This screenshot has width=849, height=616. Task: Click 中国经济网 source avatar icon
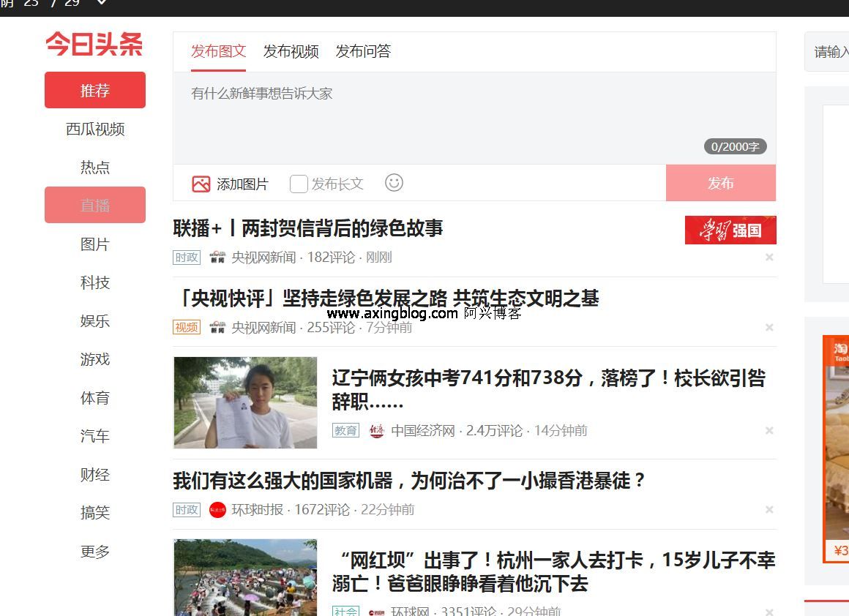(376, 431)
